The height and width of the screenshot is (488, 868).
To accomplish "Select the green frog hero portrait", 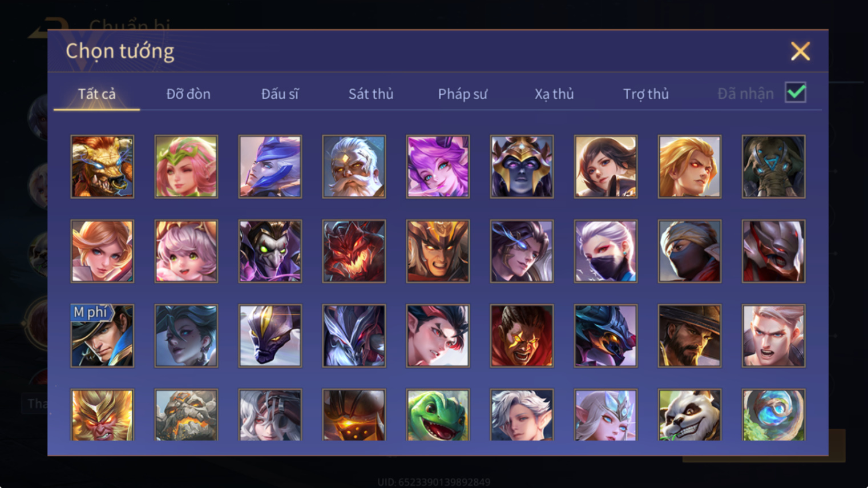I will click(x=438, y=415).
